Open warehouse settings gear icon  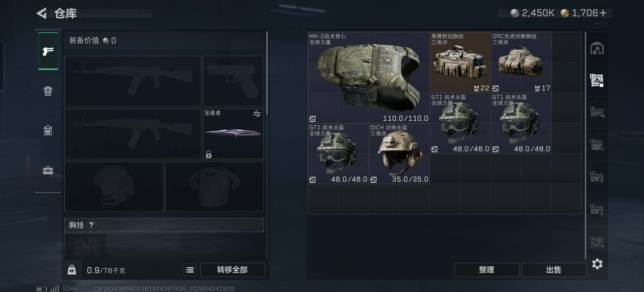597,264
